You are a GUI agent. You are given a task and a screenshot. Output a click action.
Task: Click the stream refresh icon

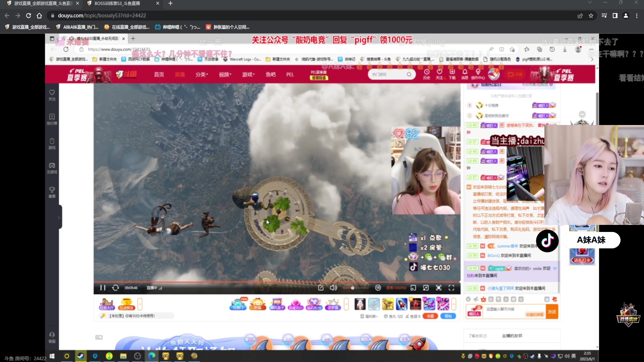(115, 288)
